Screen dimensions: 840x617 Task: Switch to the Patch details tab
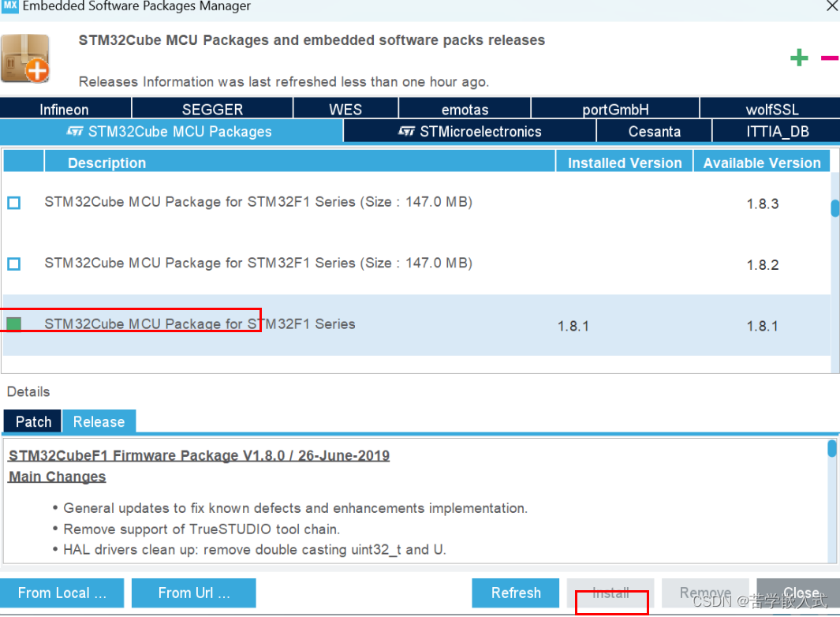tap(32, 422)
